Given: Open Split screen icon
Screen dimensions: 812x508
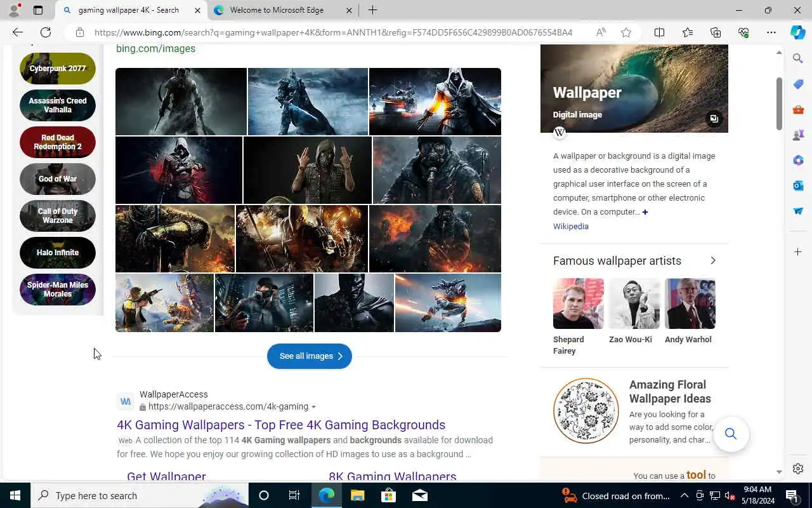Looking at the screenshot, I should 659,32.
